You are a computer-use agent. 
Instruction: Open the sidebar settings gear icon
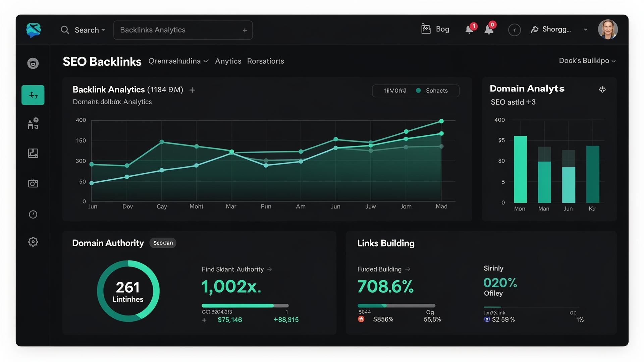tap(33, 242)
